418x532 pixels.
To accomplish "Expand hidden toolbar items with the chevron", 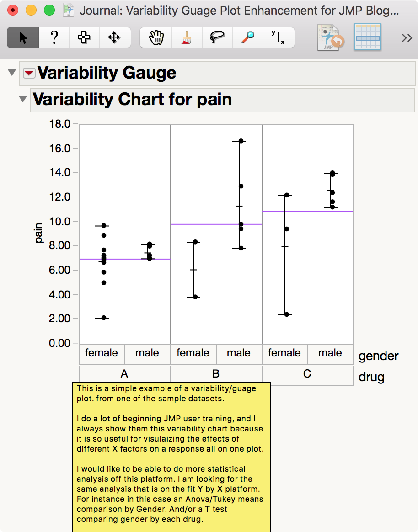I will coord(407,37).
